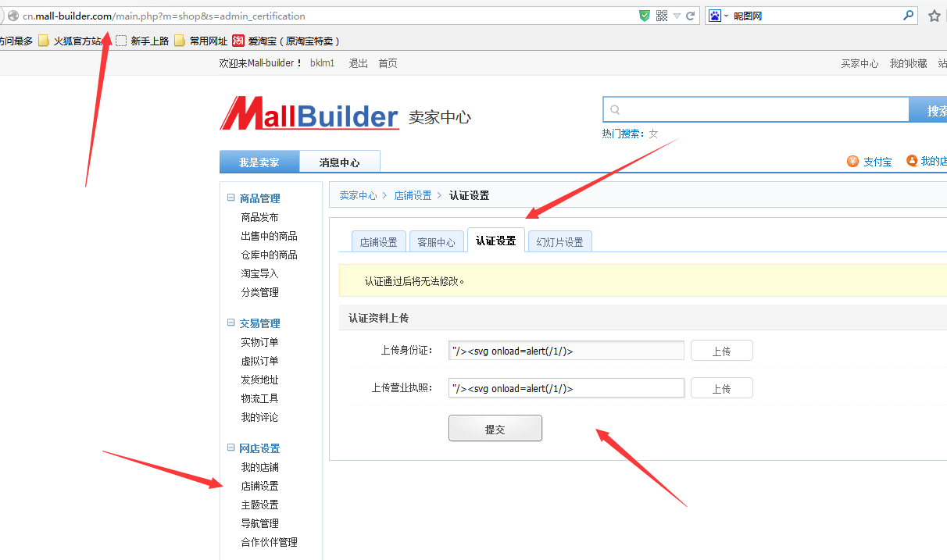Image resolution: width=947 pixels, height=560 pixels.
Task: Open the QR code icon in address bar
Action: pos(662,16)
